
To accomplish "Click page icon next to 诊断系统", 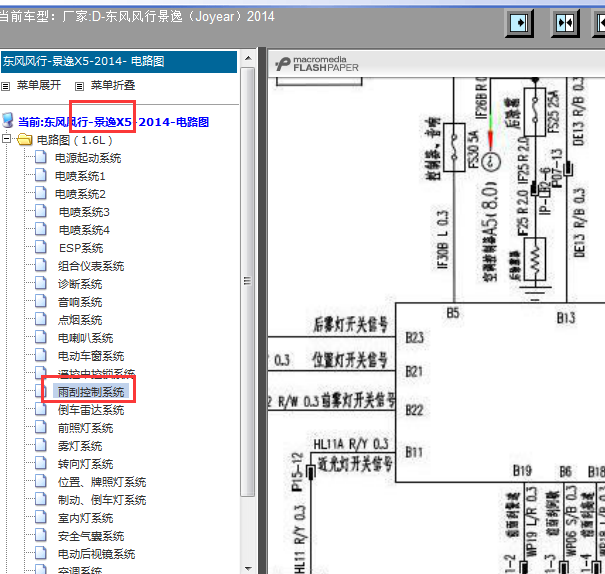I will point(41,283).
